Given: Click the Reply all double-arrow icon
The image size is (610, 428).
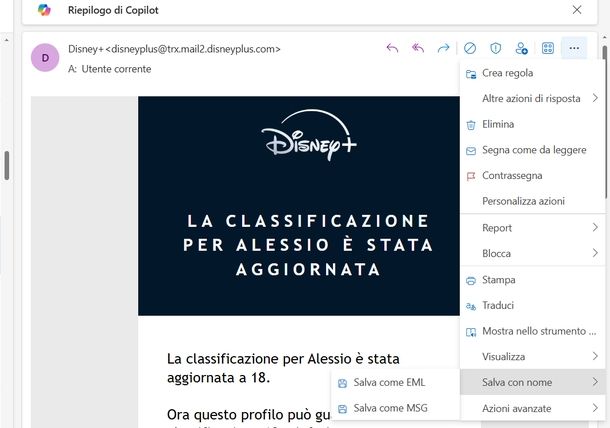Looking at the screenshot, I should point(418,48).
